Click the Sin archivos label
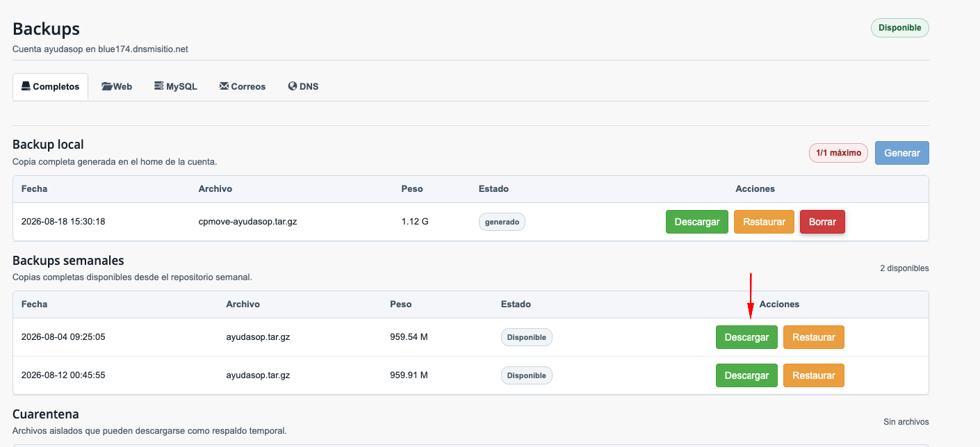980x447 pixels. coord(906,422)
